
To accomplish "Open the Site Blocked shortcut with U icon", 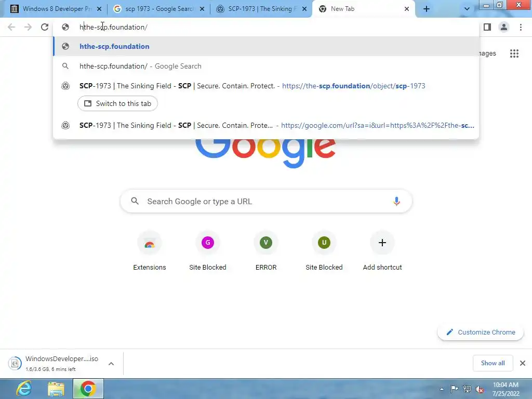I will click(x=324, y=251).
